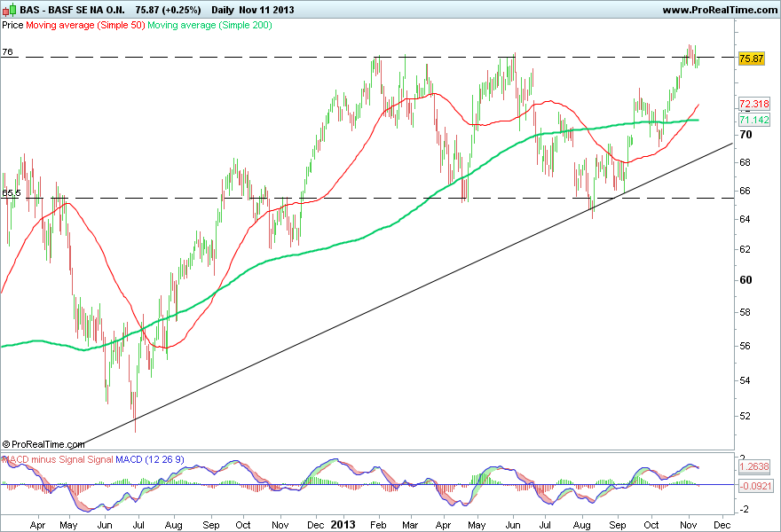Click the red 72.318 moving average value

point(754,104)
